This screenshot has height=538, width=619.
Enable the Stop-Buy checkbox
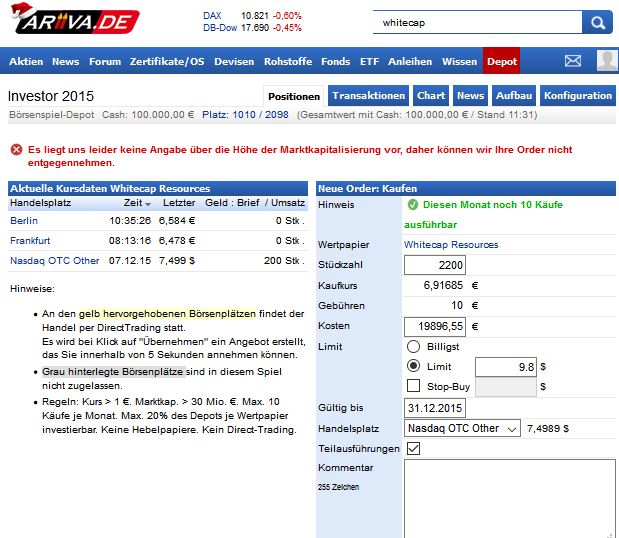click(x=413, y=386)
